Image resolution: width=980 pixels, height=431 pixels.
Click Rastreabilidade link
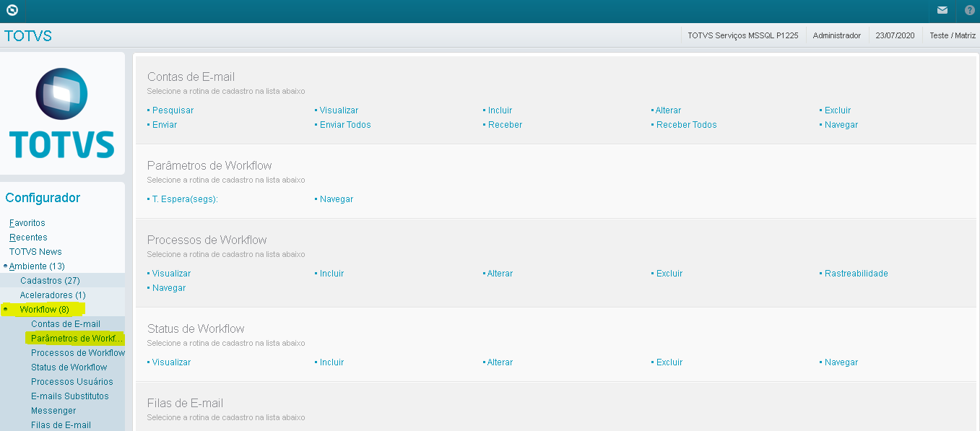click(857, 274)
